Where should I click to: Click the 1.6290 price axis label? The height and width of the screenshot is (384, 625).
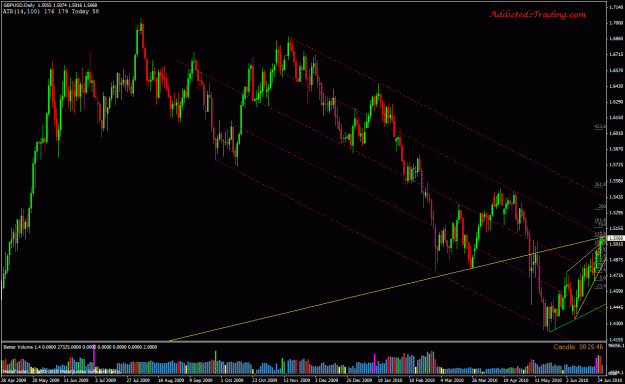[616, 102]
